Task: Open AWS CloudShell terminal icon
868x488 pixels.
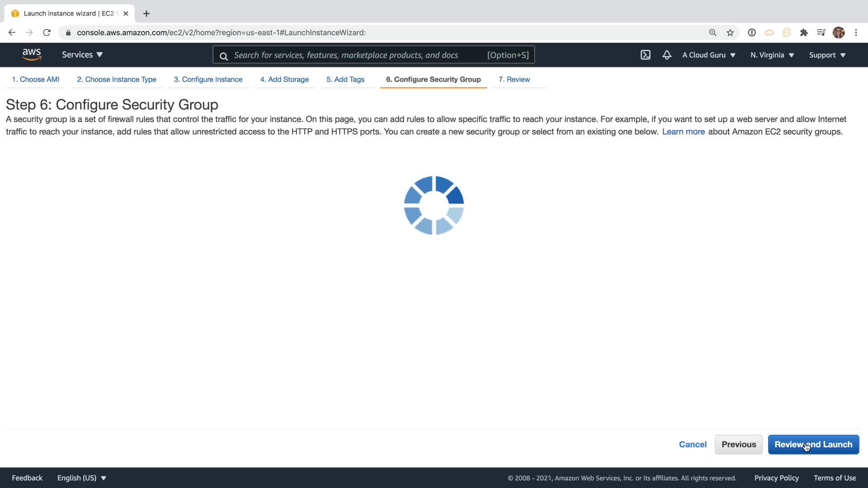Action: click(x=645, y=55)
